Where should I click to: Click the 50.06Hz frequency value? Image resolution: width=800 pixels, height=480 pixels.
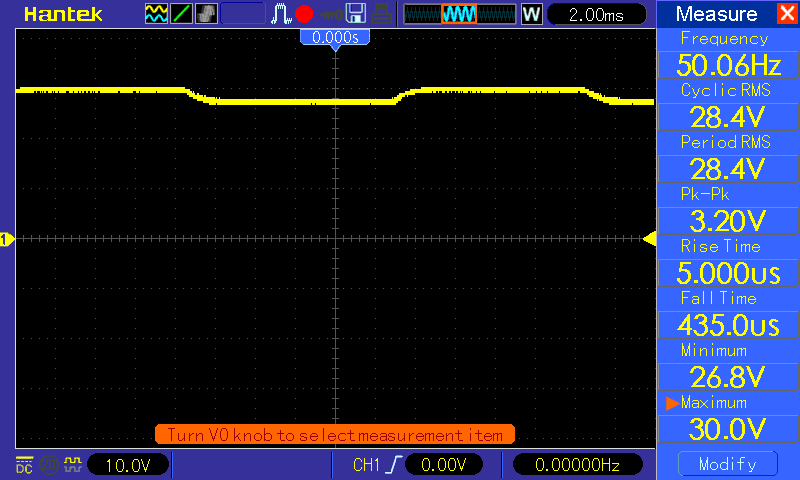pyautogui.click(x=728, y=65)
